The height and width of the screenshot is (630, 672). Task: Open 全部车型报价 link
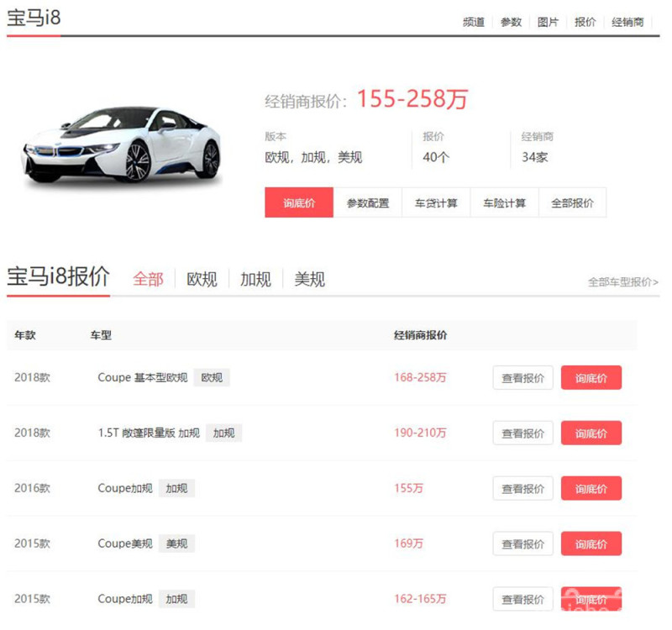point(622,282)
